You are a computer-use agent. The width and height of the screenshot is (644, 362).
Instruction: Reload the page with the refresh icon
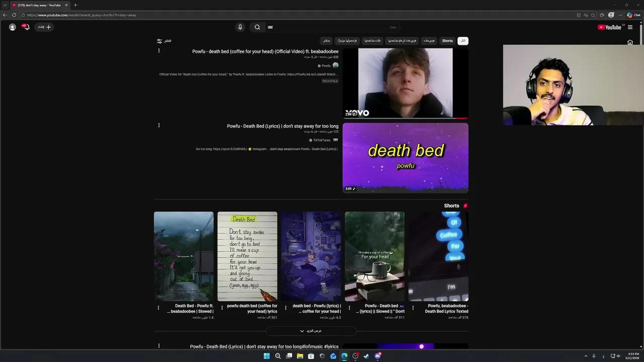[14, 15]
